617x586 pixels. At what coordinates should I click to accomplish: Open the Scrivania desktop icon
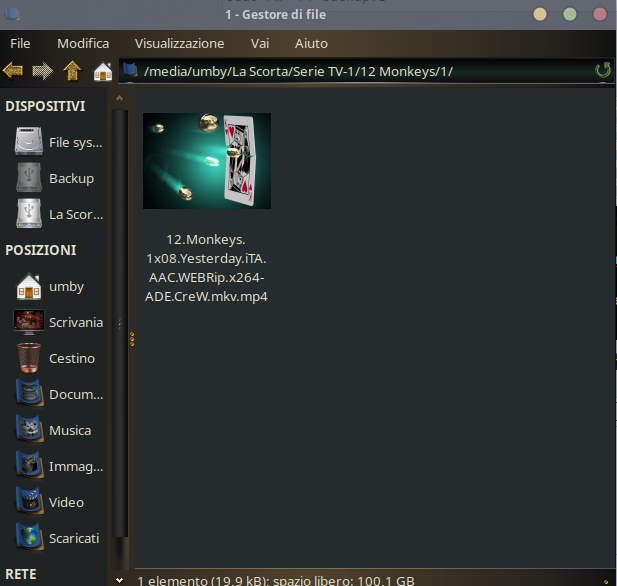pyautogui.click(x=29, y=322)
